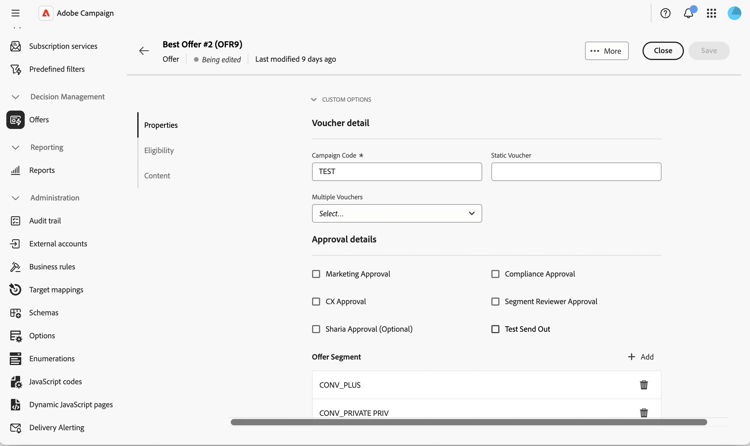Image resolution: width=750 pixels, height=446 pixels.
Task: Open the Multiple Vouchers dropdown
Action: point(397,213)
